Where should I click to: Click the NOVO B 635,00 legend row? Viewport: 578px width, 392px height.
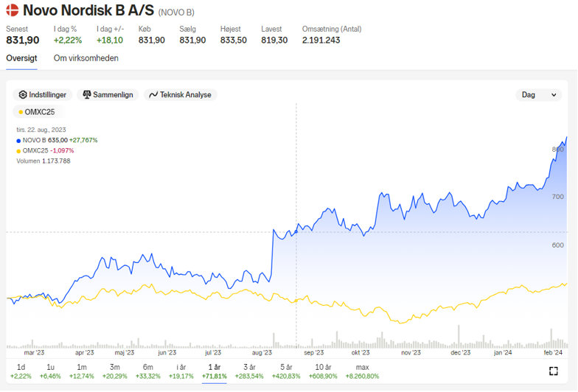58,140
